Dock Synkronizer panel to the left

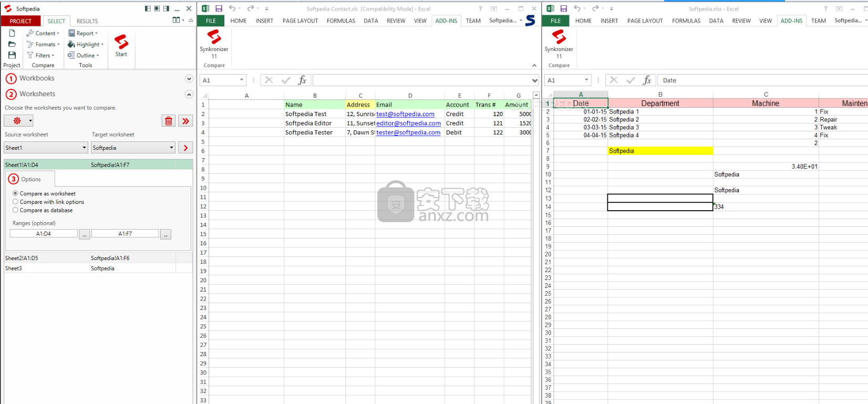148,8
